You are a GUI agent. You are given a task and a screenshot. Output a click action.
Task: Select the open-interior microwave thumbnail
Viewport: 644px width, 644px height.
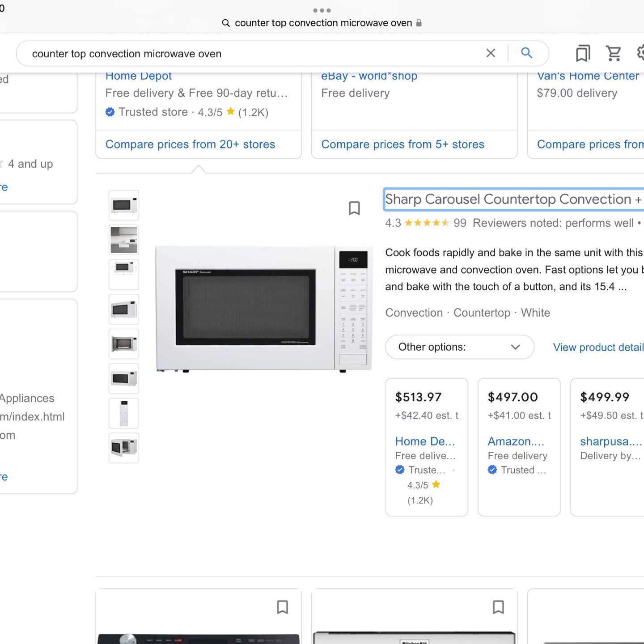(x=124, y=344)
